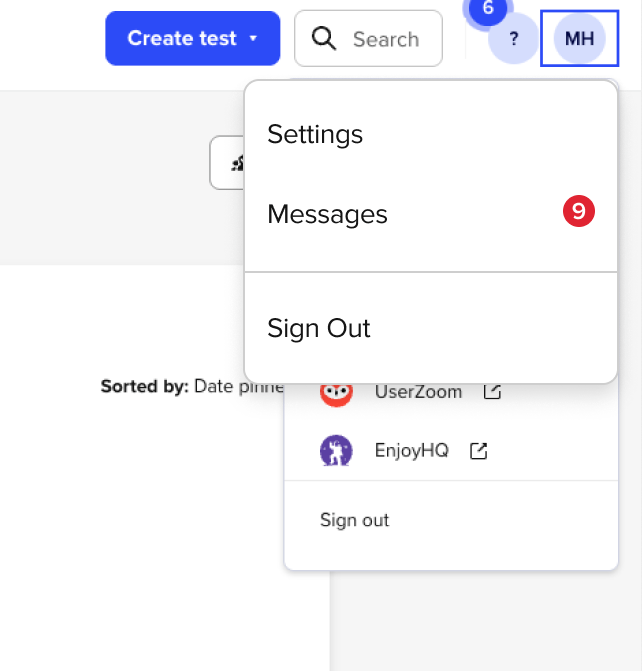Click the red Messages badge showing 9
Screen dimensions: 642x671
(579, 211)
